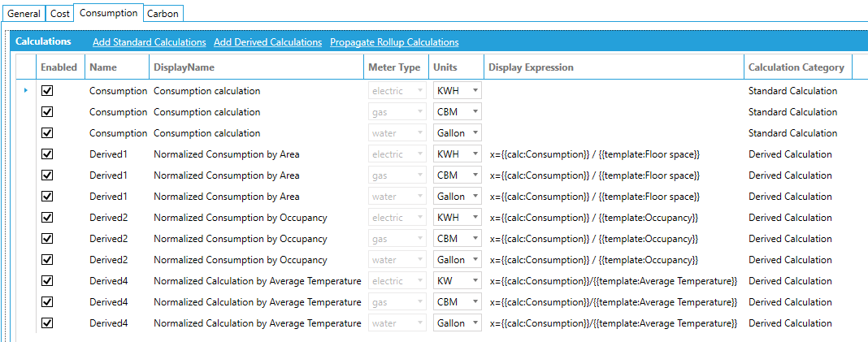The image size is (868, 342).
Task: Click the row indicator arrow on first row
Action: [26, 90]
